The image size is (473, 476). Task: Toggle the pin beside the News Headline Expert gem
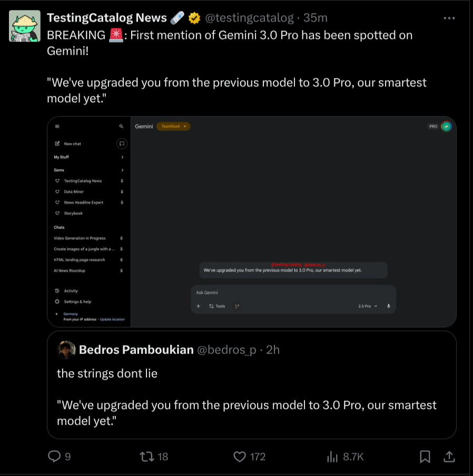coord(122,202)
